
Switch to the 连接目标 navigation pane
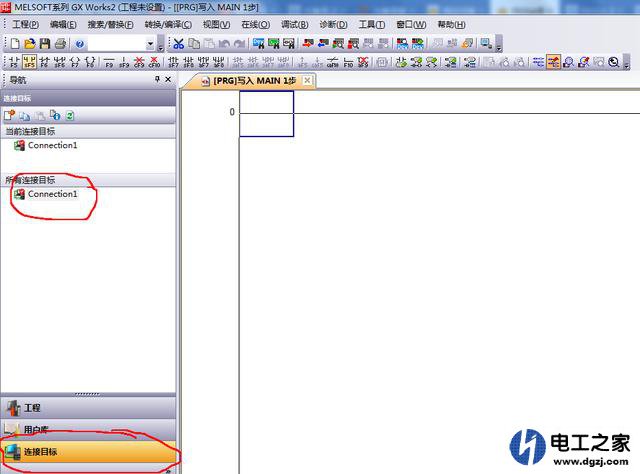(x=88, y=452)
